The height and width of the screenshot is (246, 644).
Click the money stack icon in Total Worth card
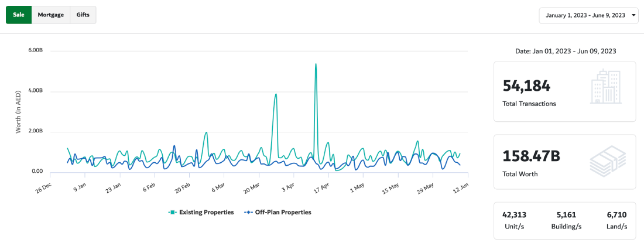tap(608, 159)
